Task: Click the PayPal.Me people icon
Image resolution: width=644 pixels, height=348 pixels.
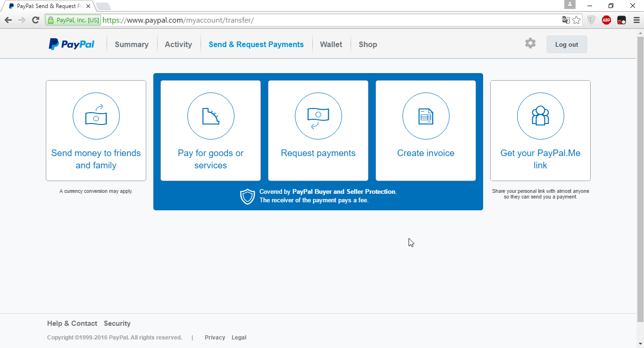Action: (540, 116)
